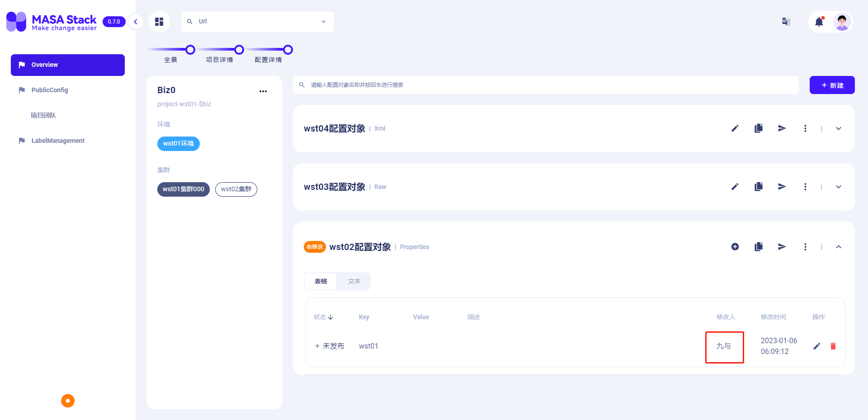Screen dimensions: 868x420
Task: Clone the wst03配置对象 via copy icon
Action: [x=759, y=187]
